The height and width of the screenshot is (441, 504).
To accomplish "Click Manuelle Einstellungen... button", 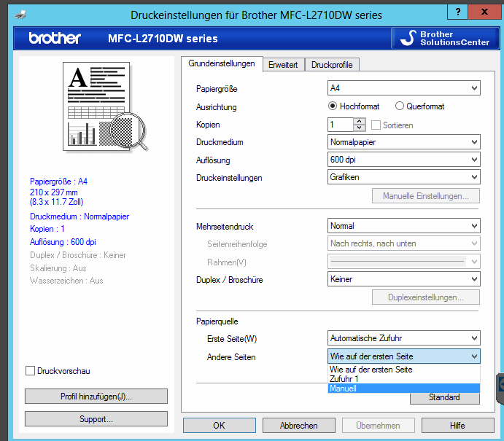I will point(425,196).
